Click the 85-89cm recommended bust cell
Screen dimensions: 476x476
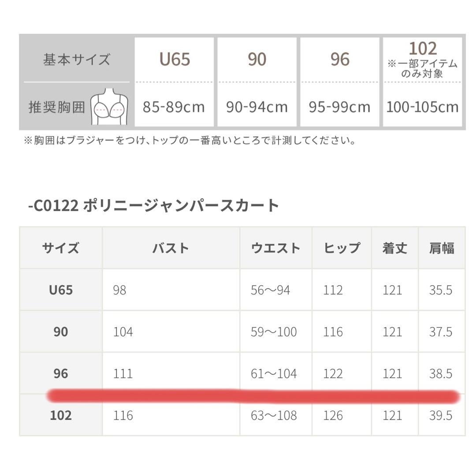pyautogui.click(x=174, y=107)
